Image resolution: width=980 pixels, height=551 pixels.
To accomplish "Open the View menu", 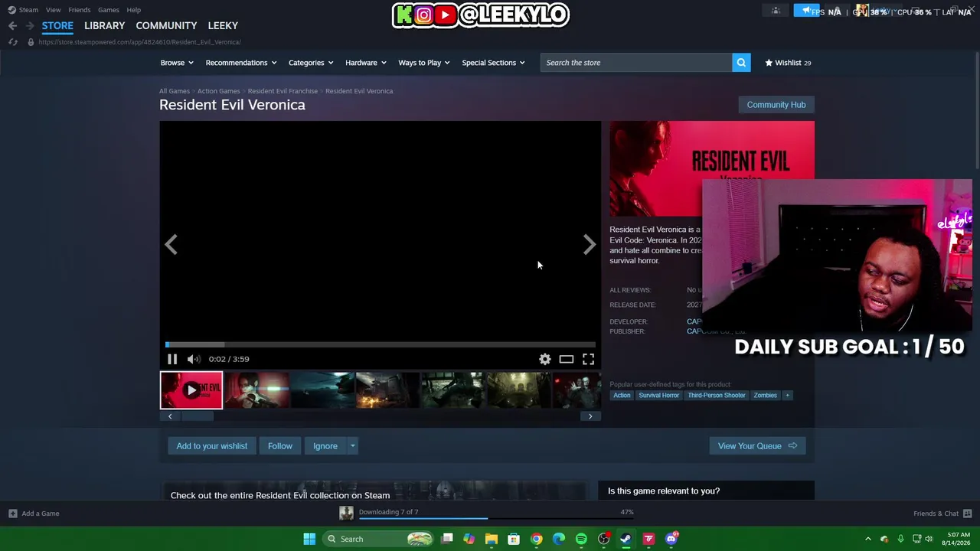I will (53, 10).
